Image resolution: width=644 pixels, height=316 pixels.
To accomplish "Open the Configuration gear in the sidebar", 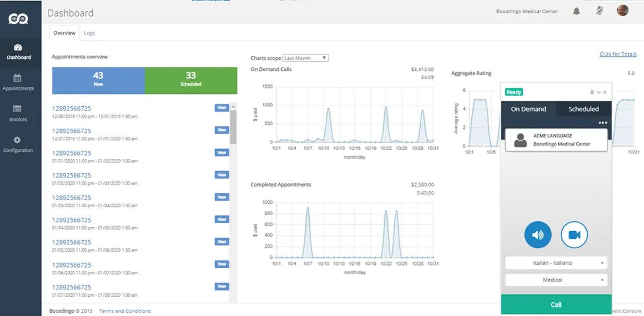I will (x=18, y=144).
